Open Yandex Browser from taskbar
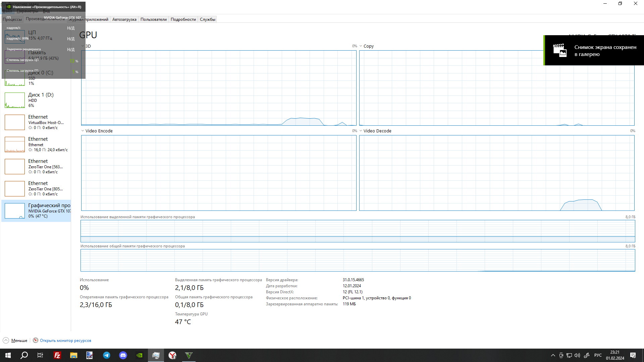This screenshot has height=362, width=644. pos(172,355)
